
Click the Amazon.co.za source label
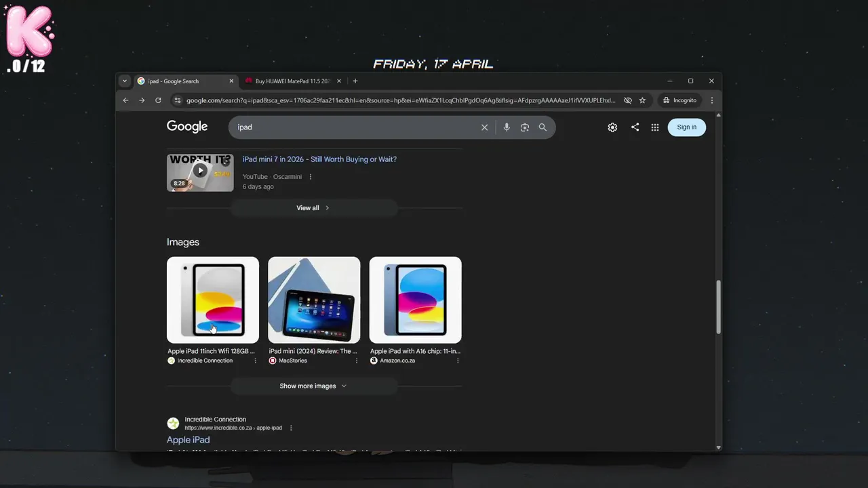[x=397, y=361]
